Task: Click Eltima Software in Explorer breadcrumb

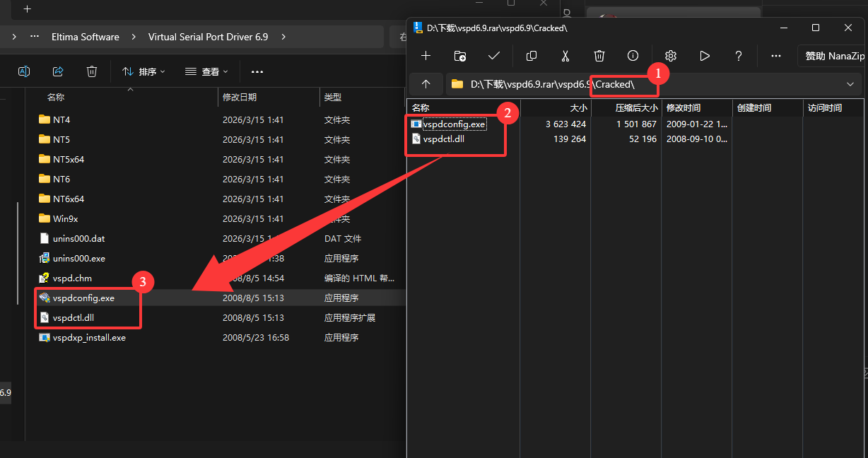Action: (x=85, y=37)
